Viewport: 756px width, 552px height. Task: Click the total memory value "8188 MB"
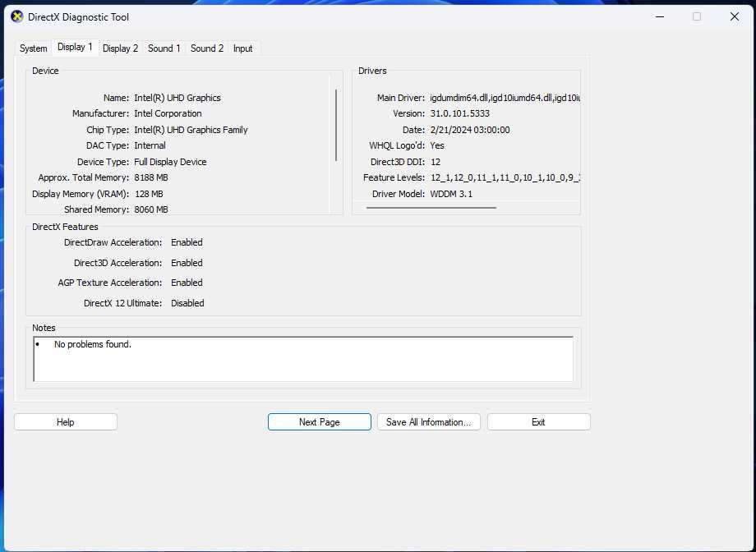[x=151, y=178]
